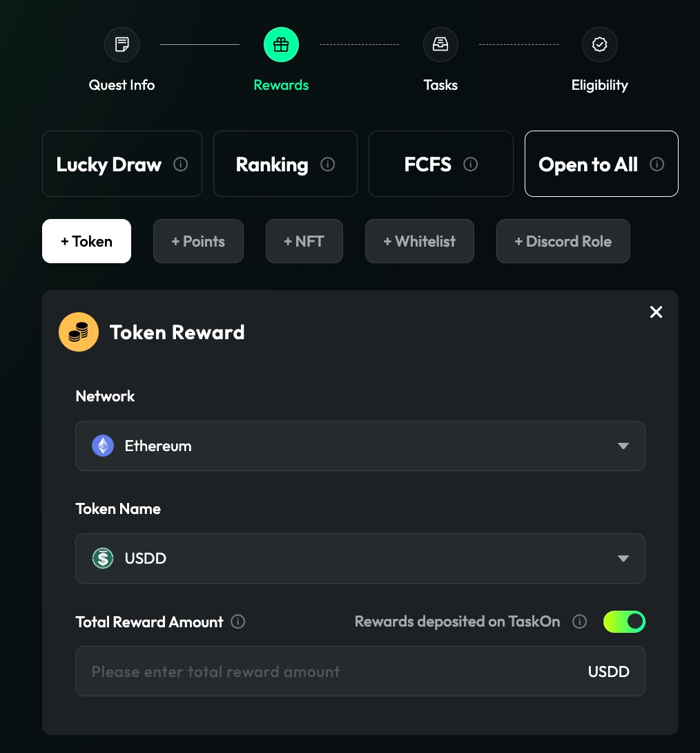
Task: Open the Tasks step inbox icon
Action: (440, 45)
